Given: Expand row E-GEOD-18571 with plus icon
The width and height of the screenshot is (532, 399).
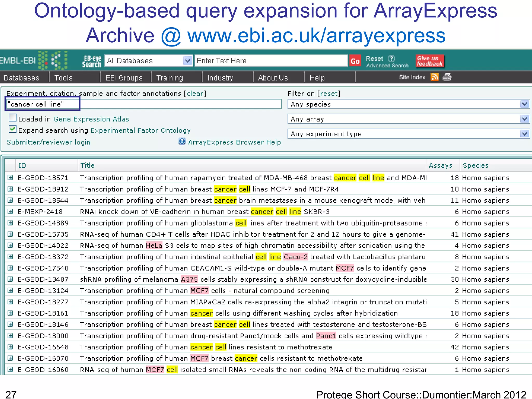Looking at the screenshot, I should coord(10,178).
